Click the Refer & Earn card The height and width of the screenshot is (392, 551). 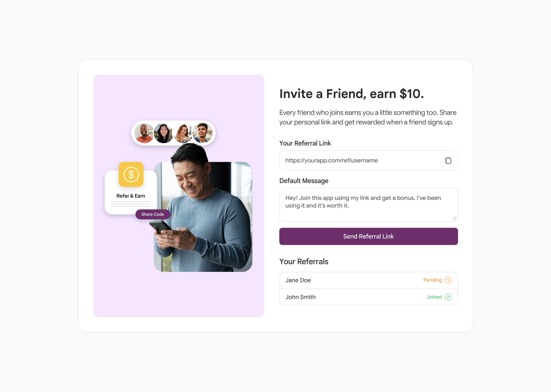131,192
